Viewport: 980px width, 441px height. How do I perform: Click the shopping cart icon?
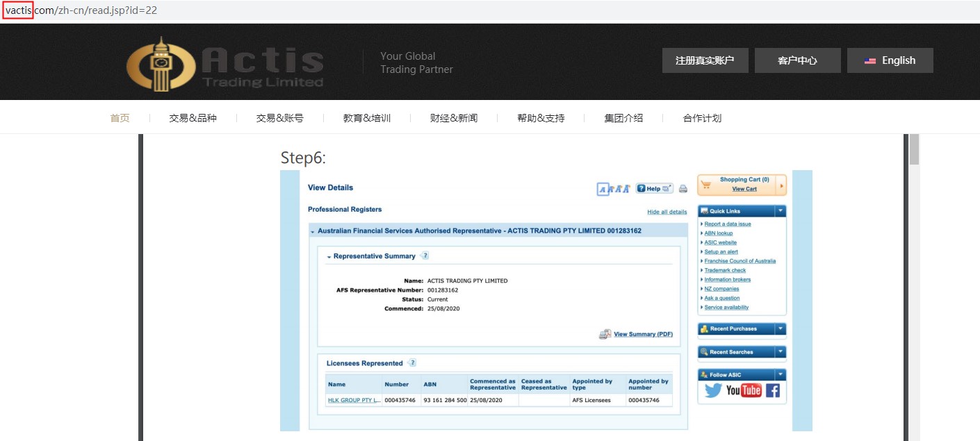[x=706, y=185]
